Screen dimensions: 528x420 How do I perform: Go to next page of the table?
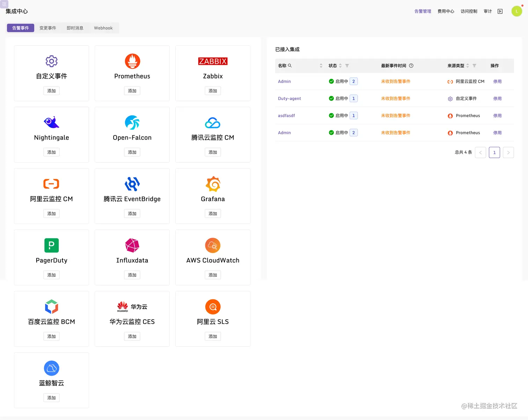point(508,152)
